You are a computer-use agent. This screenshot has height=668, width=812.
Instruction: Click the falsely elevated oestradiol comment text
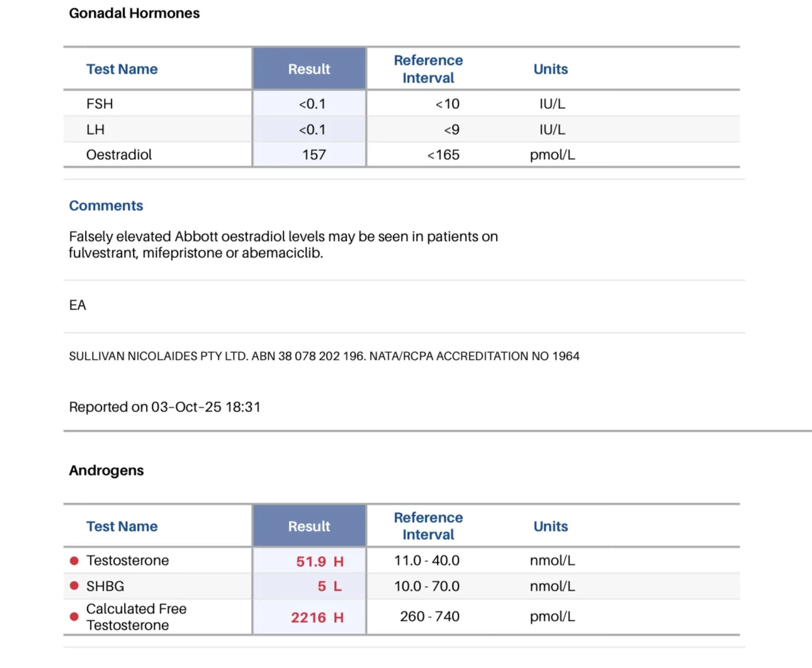pyautogui.click(x=283, y=245)
